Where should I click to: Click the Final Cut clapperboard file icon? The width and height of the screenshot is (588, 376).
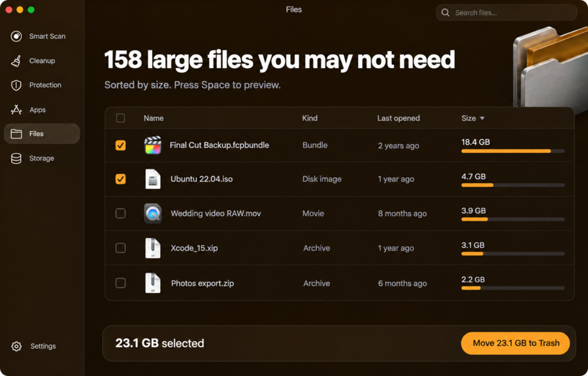(x=153, y=145)
